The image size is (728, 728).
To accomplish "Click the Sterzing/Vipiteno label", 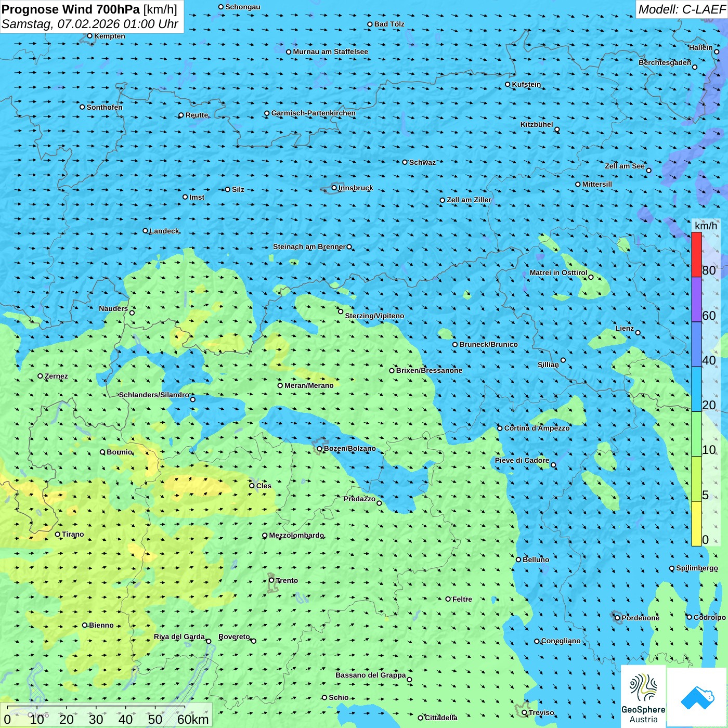I will (375, 316).
